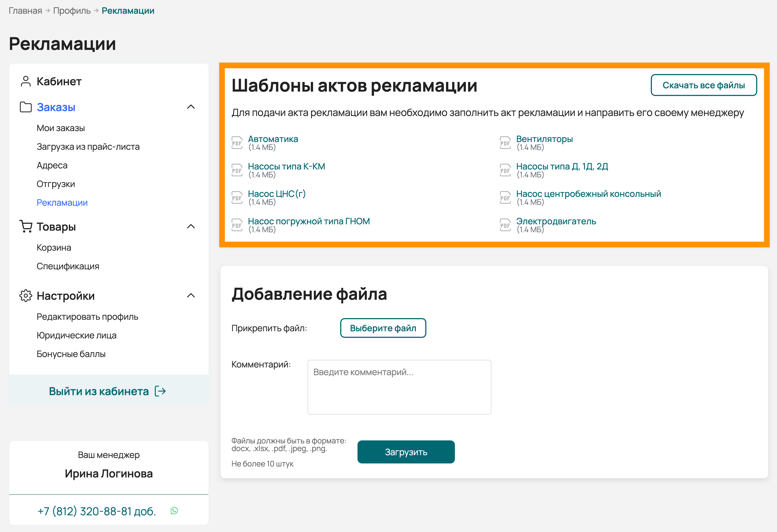Click PDF icon for Насосы типа Д, 1Д, 2Д
The height and width of the screenshot is (532, 777).
505,170
